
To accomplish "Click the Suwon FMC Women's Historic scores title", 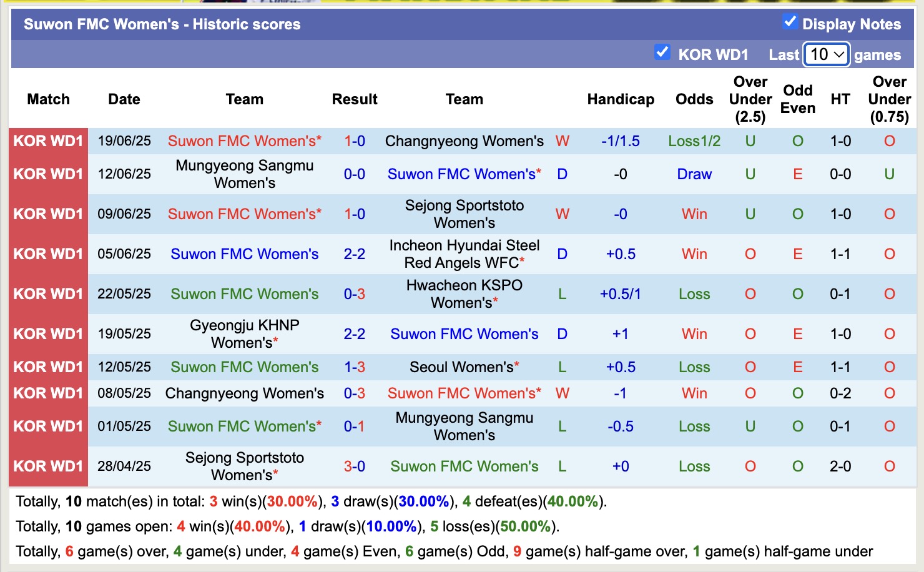I will 160,24.
